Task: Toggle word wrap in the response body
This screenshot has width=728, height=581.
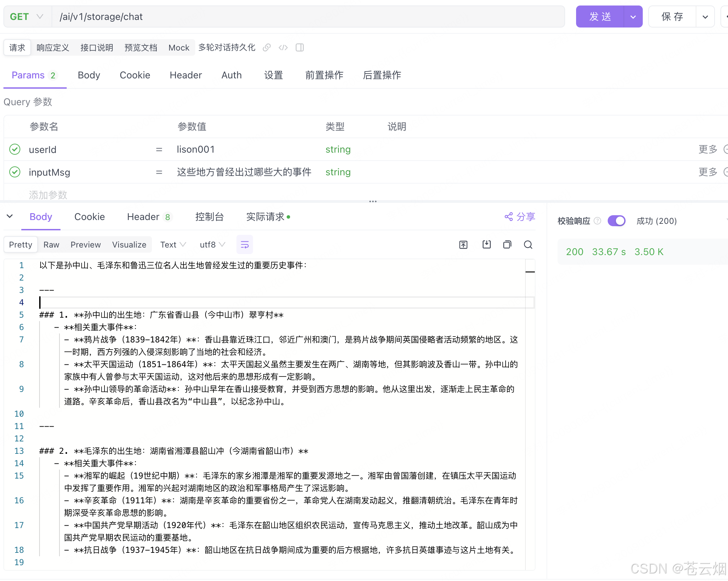Action: click(x=245, y=244)
